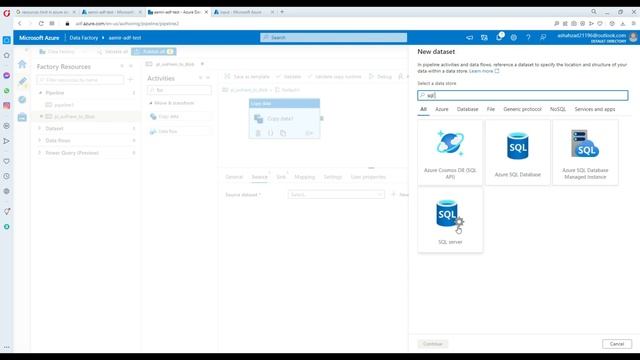Viewport: 640px width, 360px height.
Task: Click the Filter resources by name field
Action: click(80, 80)
